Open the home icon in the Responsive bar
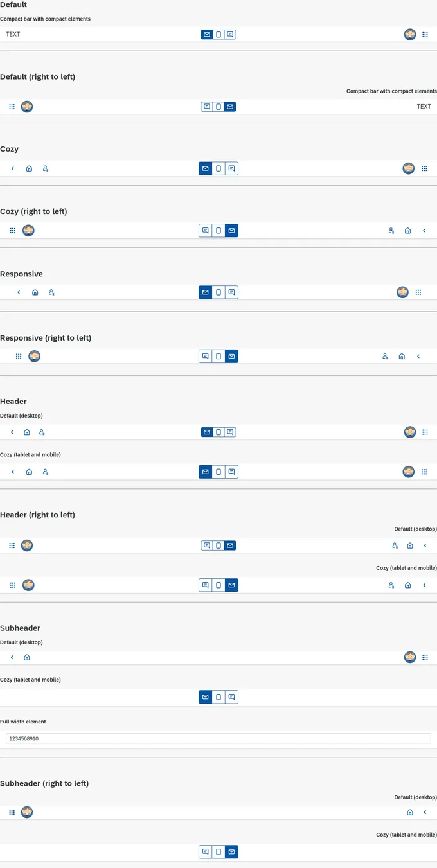 pyautogui.click(x=35, y=292)
